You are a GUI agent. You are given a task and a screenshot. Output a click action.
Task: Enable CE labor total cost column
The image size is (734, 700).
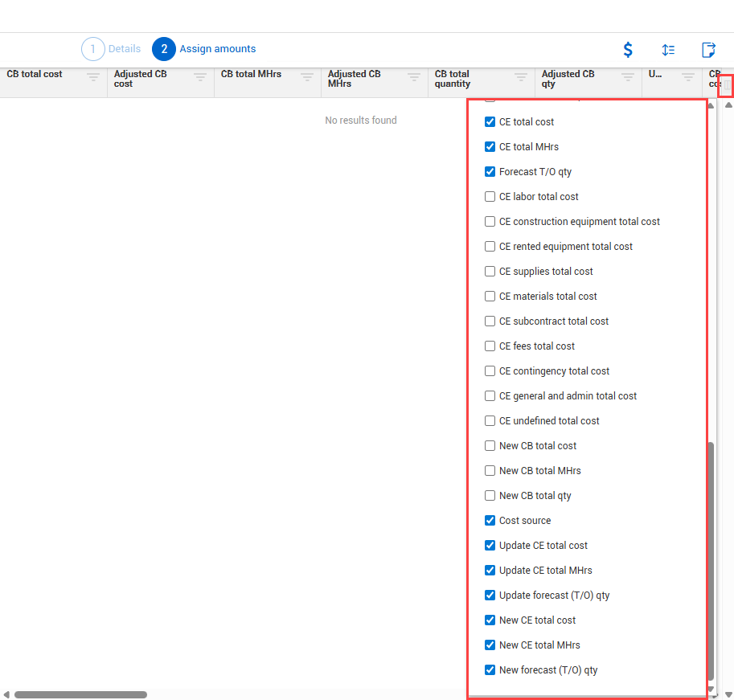[x=490, y=197]
